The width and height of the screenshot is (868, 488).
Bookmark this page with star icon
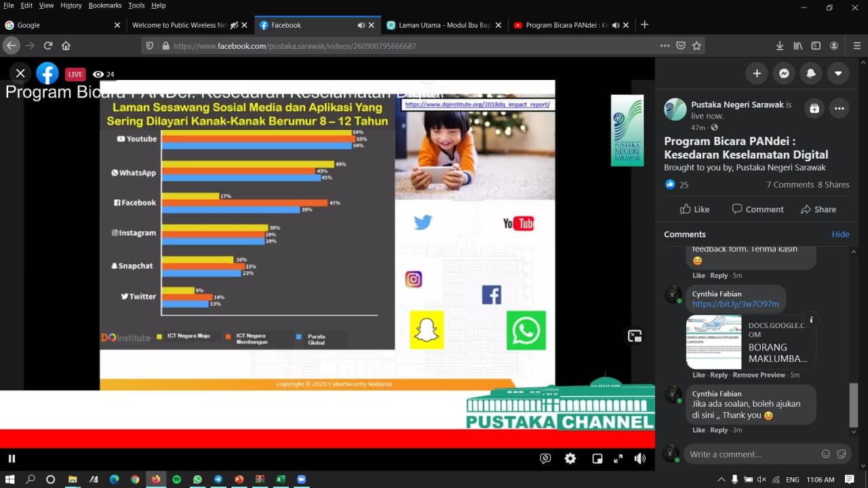pos(696,46)
